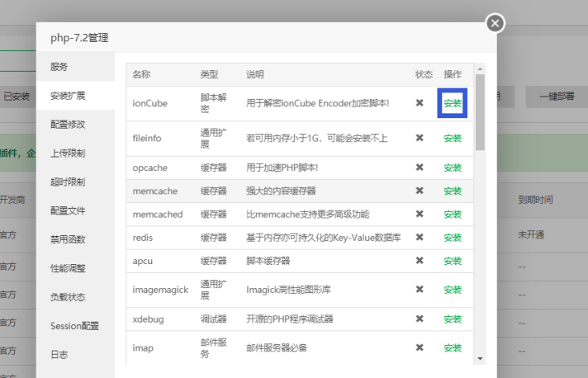588x378 pixels.
Task: Install the fileinfo extension
Action: click(x=453, y=138)
